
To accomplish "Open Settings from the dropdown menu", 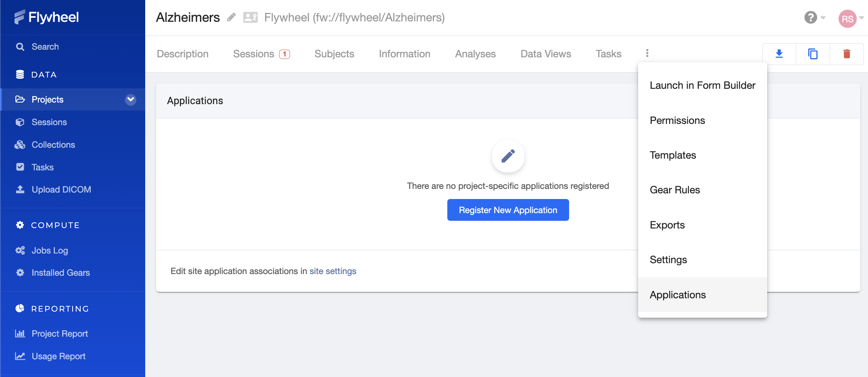I will (x=703, y=260).
